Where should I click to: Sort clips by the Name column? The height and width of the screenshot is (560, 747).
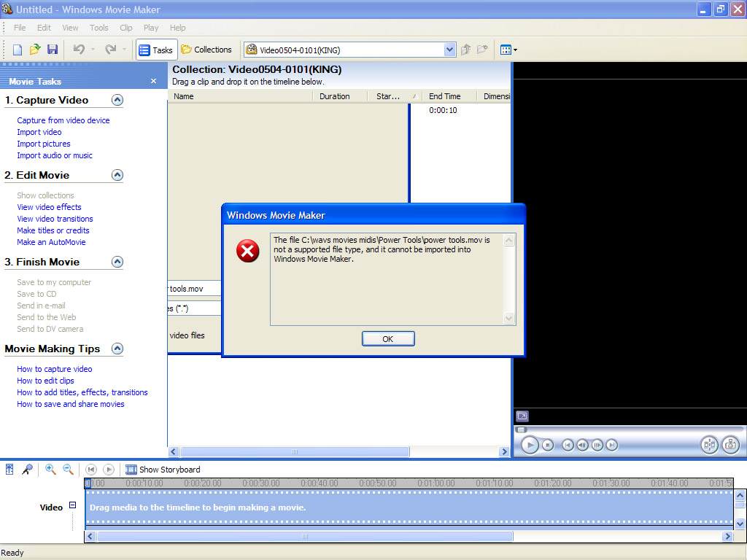(240, 96)
